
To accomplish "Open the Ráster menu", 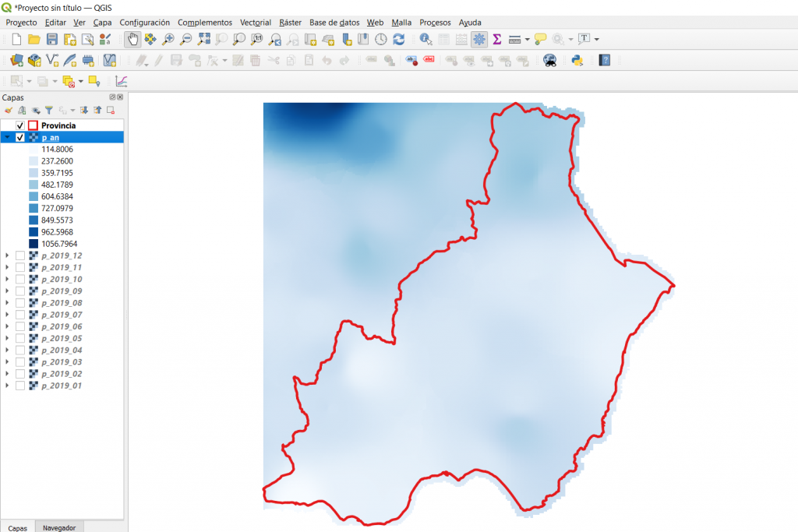I will tap(290, 23).
